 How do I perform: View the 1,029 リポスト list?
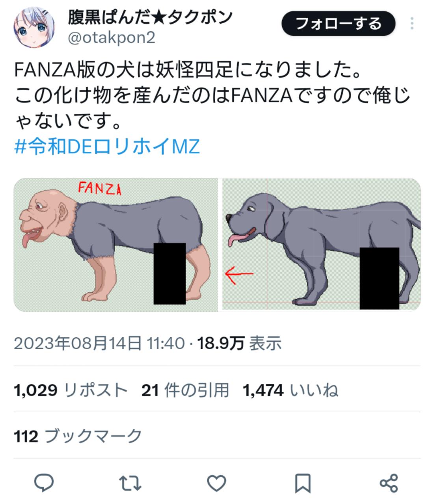(71, 391)
